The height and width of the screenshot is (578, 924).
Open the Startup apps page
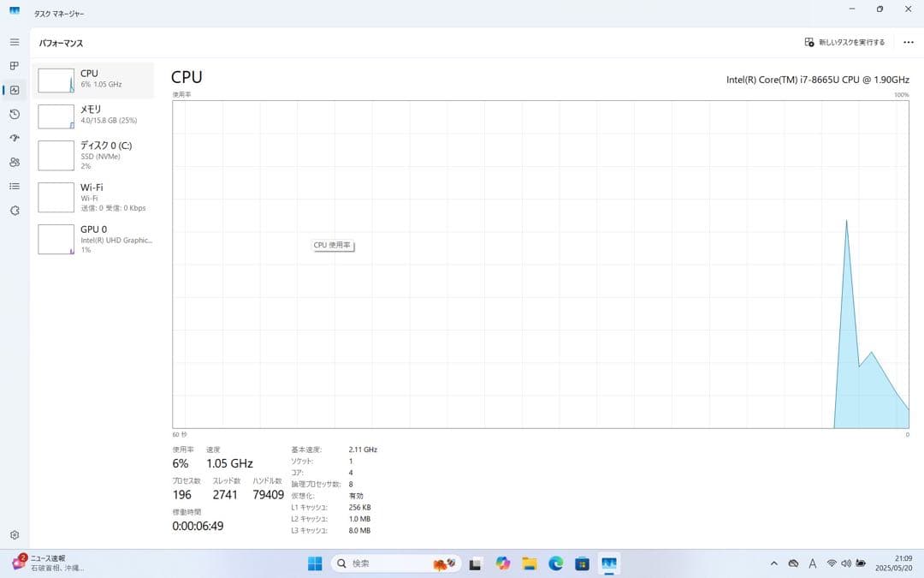pos(14,138)
